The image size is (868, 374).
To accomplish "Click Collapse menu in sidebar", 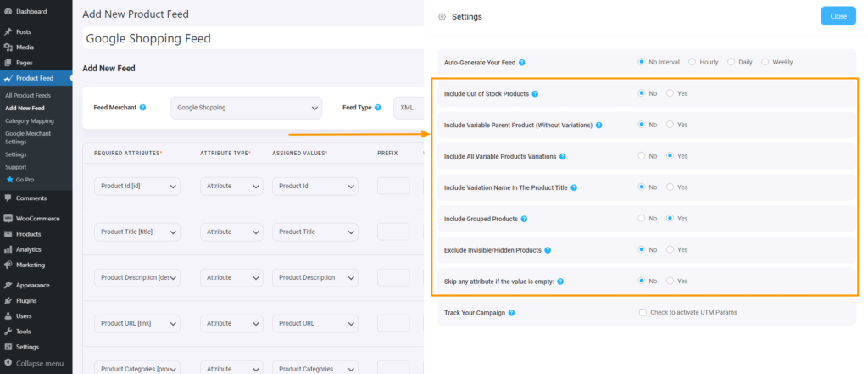I will click(x=39, y=364).
